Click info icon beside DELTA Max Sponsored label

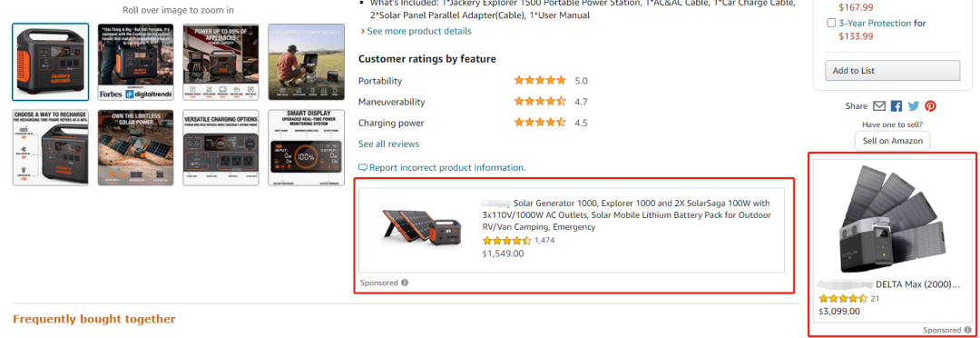click(968, 330)
